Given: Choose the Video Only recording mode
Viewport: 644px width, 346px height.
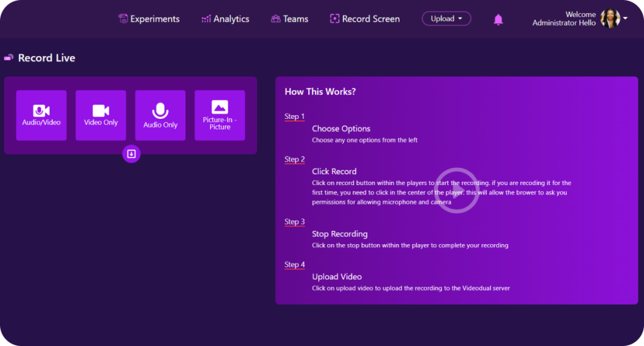Looking at the screenshot, I should [x=101, y=115].
